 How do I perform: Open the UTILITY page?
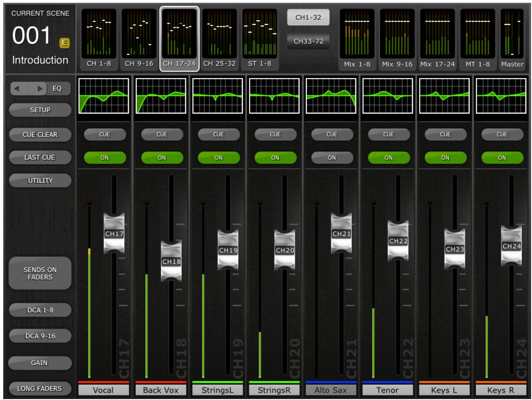40,181
